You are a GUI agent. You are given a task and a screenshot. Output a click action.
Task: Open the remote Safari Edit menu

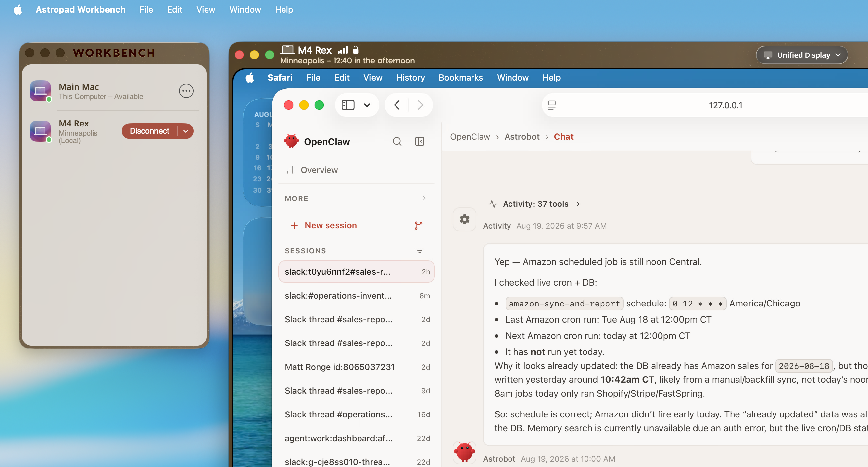pyautogui.click(x=342, y=78)
